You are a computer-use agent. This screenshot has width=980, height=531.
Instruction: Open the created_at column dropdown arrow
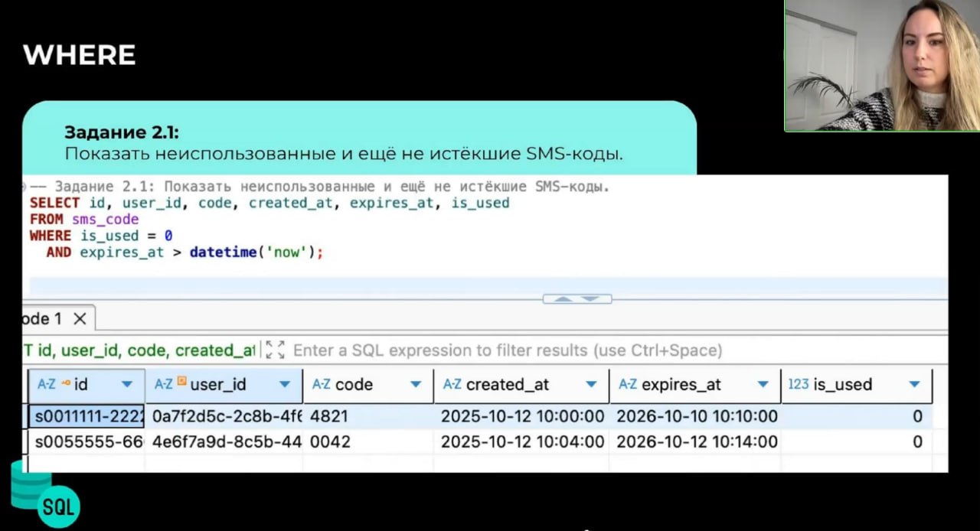pyautogui.click(x=591, y=384)
